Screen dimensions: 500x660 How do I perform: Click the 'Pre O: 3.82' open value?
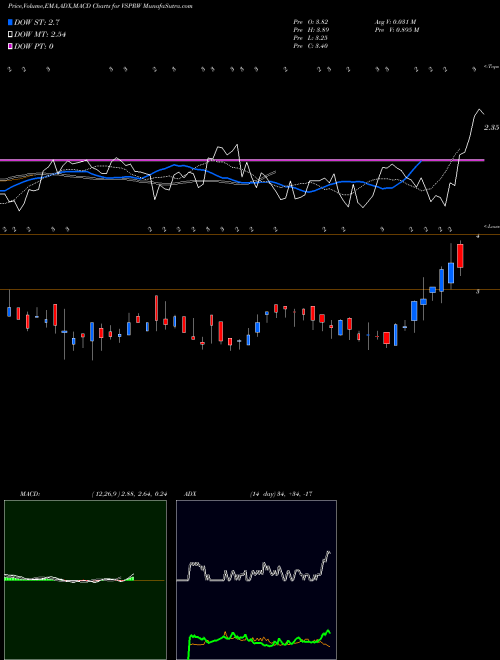click(x=311, y=22)
